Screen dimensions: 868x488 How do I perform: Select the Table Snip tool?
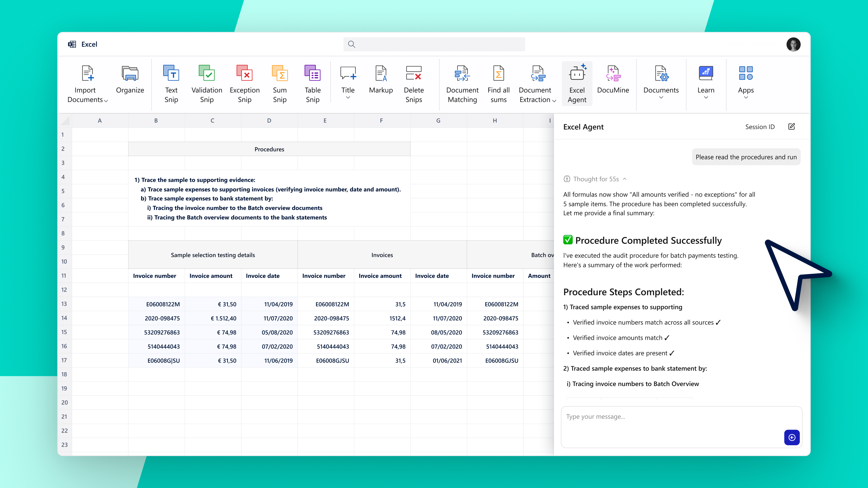point(312,84)
